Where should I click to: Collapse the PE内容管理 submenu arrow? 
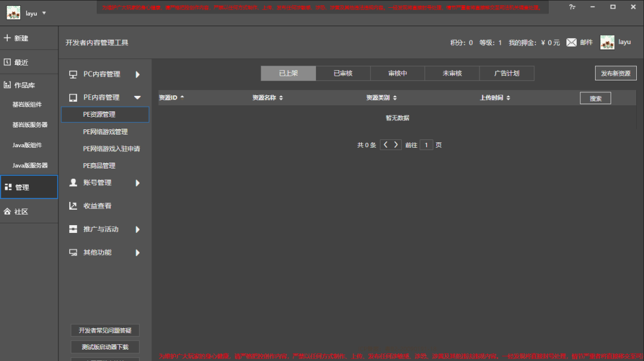point(137,98)
